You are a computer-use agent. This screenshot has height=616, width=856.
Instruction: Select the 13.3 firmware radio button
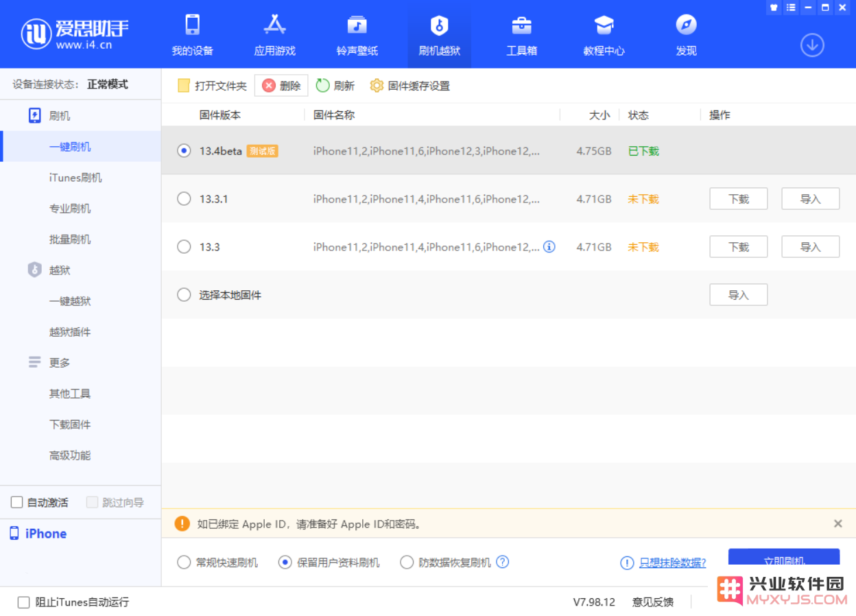pos(184,247)
